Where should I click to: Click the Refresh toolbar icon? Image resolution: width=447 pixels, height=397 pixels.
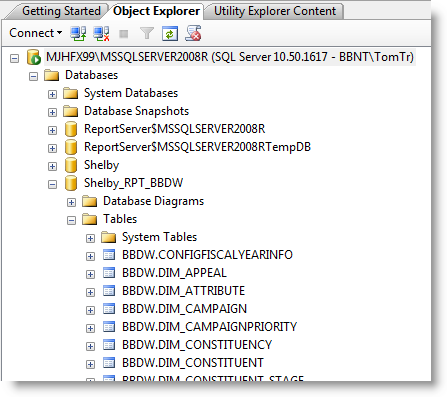click(x=170, y=33)
